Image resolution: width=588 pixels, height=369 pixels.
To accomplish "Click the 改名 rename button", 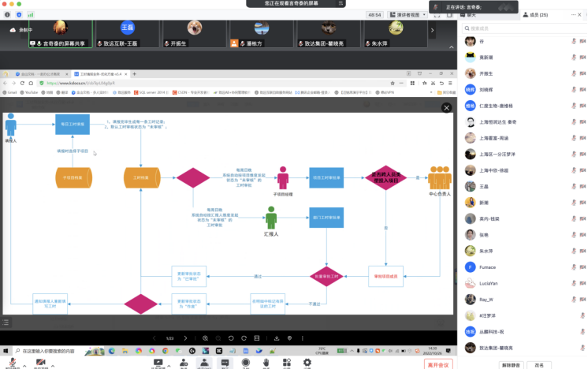I will point(539,365).
